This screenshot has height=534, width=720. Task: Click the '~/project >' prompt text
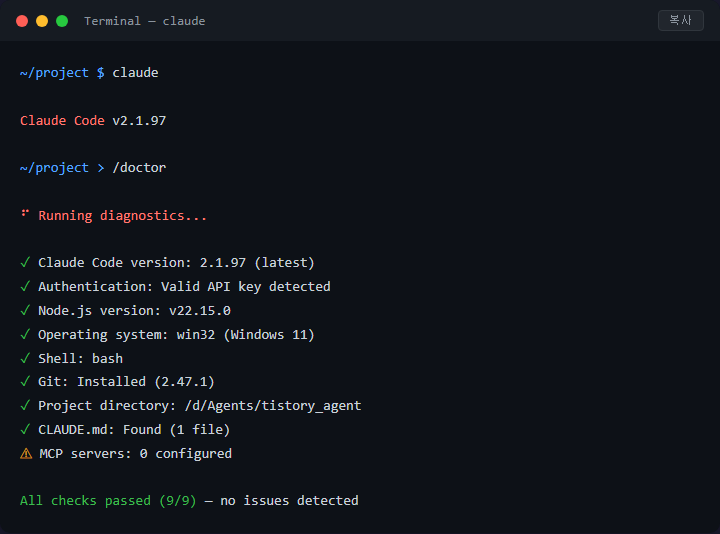pos(62,168)
